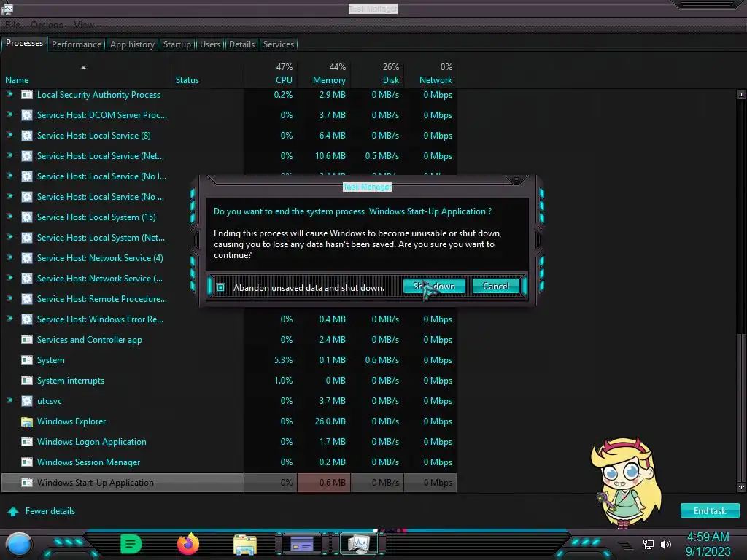Sort by the CPU column header
The image size is (747, 560).
(x=271, y=74)
